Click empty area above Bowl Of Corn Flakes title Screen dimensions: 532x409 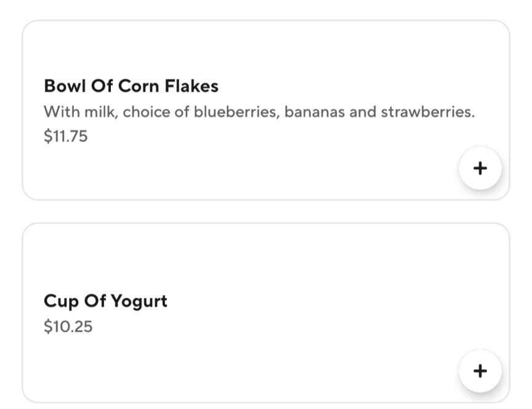click(266, 47)
